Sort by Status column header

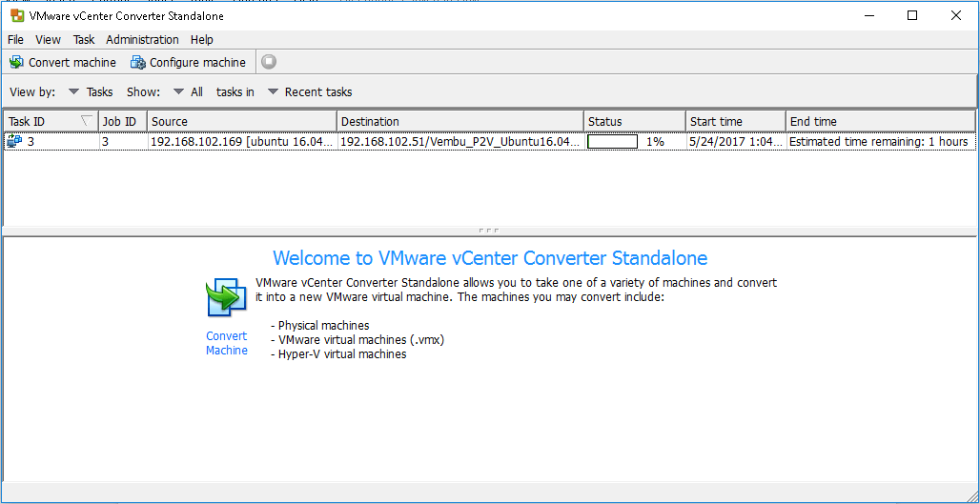click(634, 121)
